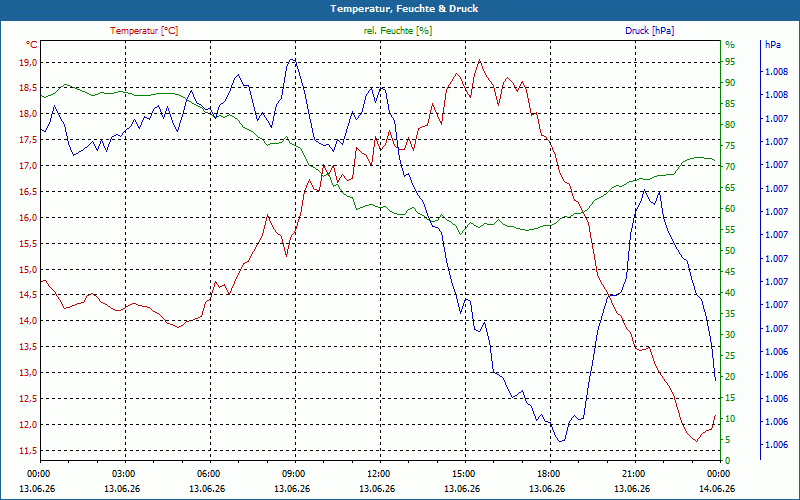Click the 95 humidity axis value
The image size is (800, 500).
point(730,62)
